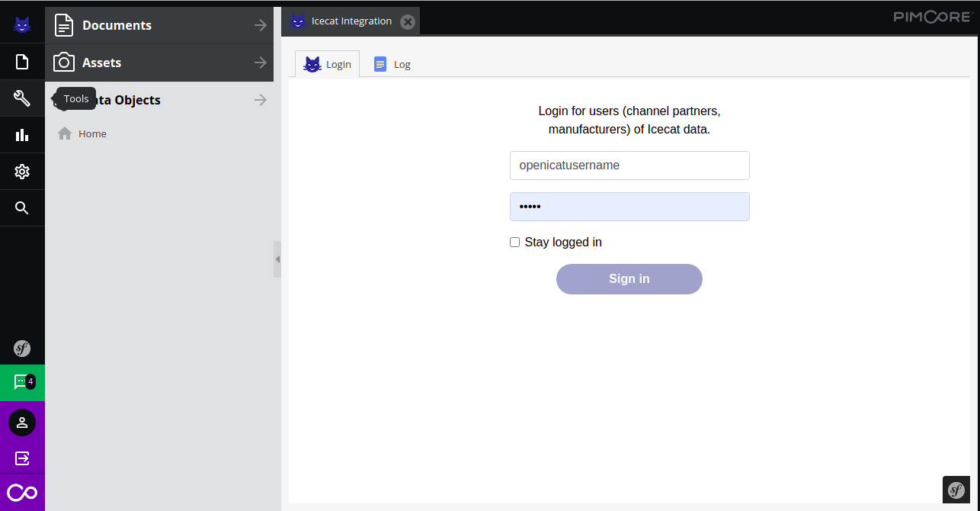Click the Data Objects panel header
Screen dimensions: 980x511
(159, 100)
